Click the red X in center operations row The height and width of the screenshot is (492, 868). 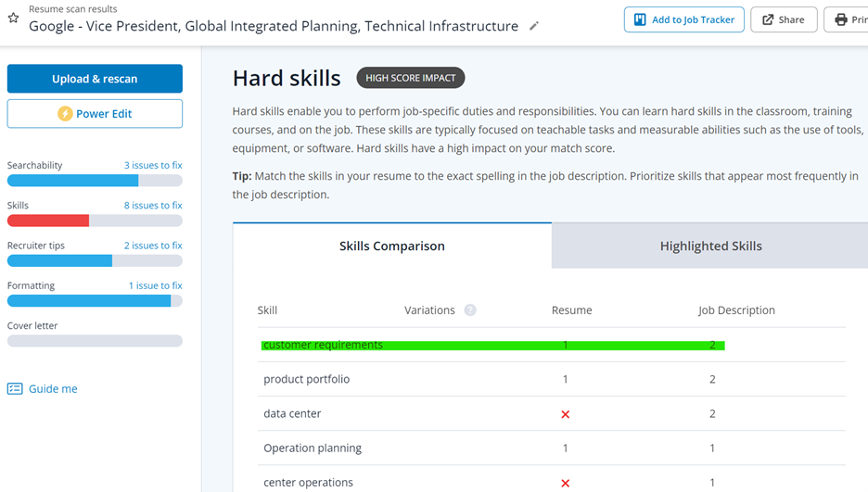pos(565,483)
